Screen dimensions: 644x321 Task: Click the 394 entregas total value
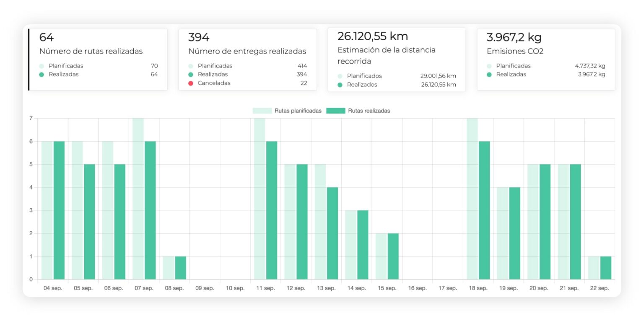199,37
